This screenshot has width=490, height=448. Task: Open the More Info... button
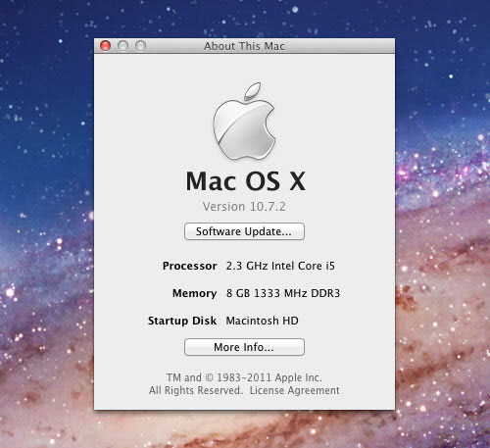point(244,347)
